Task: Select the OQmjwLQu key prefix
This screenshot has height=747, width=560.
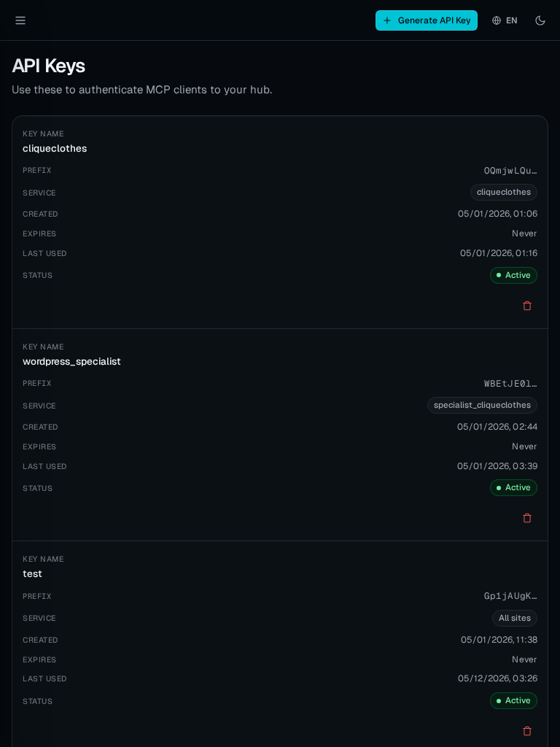Action: pyautogui.click(x=510, y=171)
